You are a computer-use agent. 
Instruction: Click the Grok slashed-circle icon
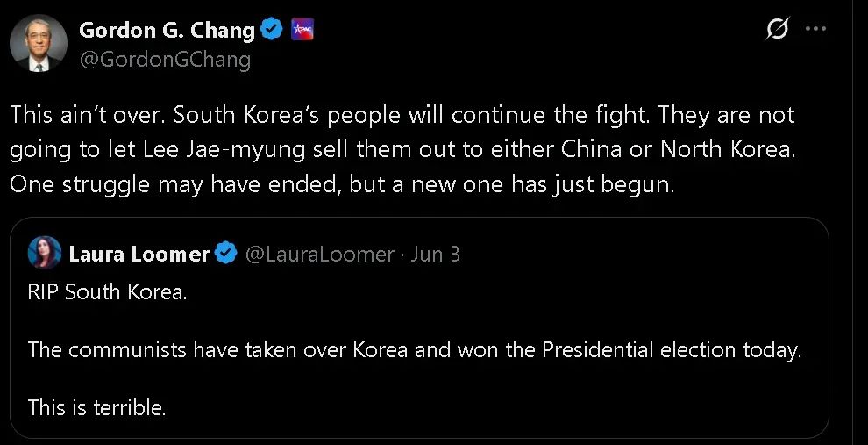(x=776, y=30)
